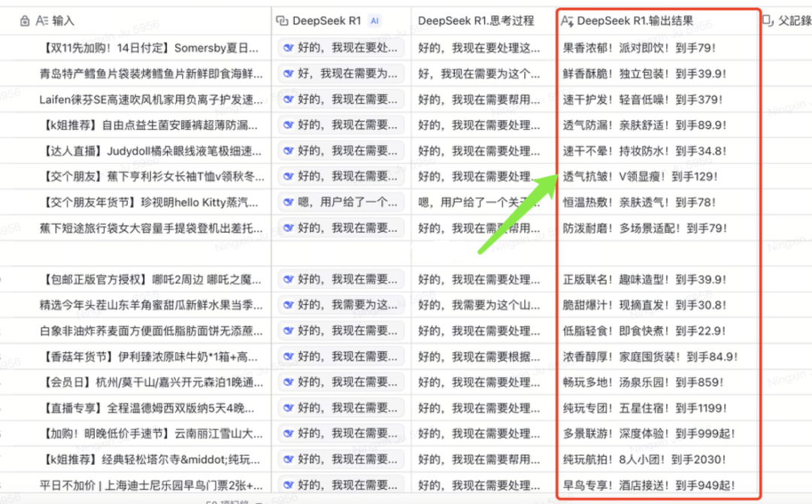This screenshot has height=504, width=812.
Task: Click the AI badge next to DeepSeek R1
Action: (374, 21)
